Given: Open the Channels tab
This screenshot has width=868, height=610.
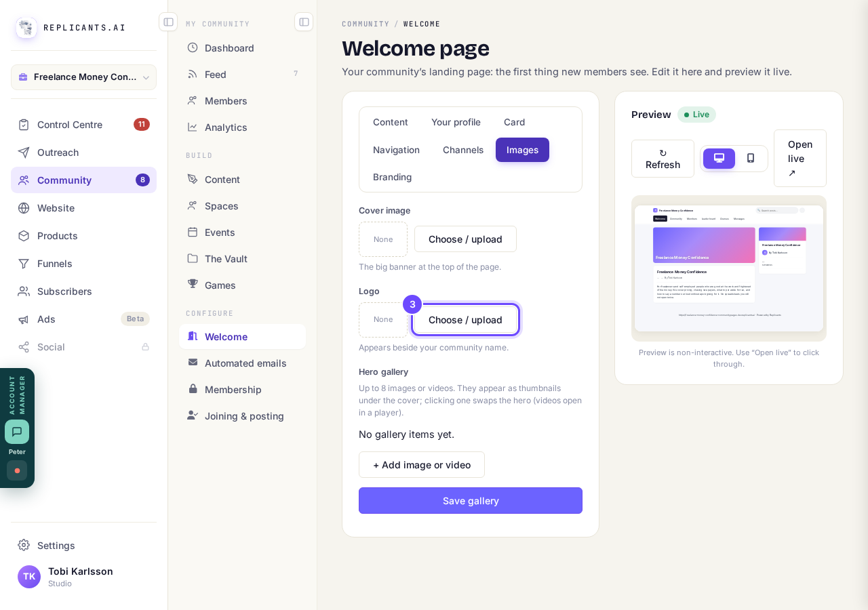Looking at the screenshot, I should [x=463, y=150].
